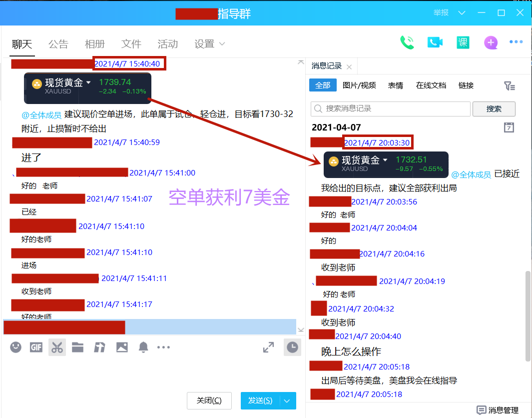The height and width of the screenshot is (418, 532).
Task: Filter records by 链接
Action: [x=466, y=85]
